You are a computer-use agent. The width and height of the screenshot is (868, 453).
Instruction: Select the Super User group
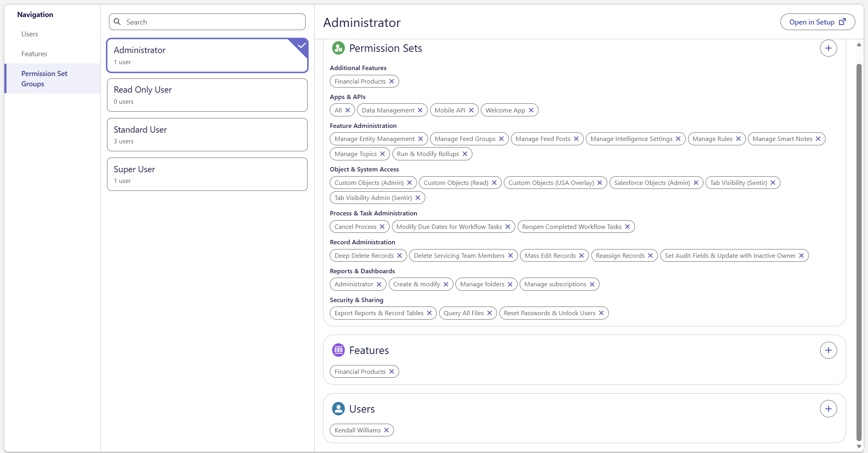pyautogui.click(x=207, y=174)
